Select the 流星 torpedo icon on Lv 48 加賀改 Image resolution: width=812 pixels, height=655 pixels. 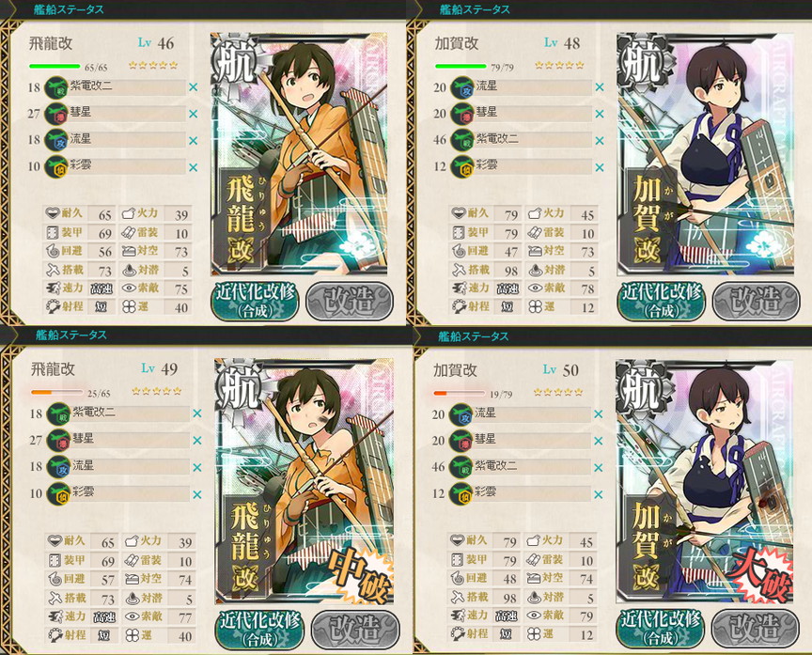click(462, 87)
